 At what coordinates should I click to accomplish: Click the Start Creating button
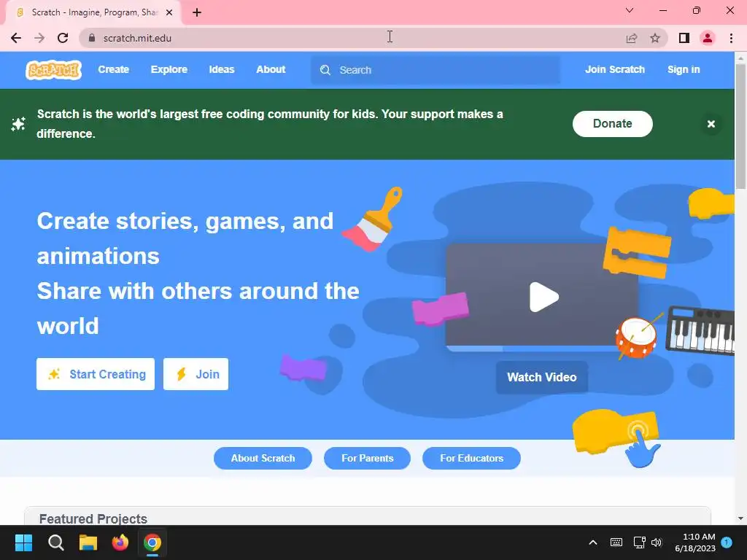pyautogui.click(x=96, y=374)
